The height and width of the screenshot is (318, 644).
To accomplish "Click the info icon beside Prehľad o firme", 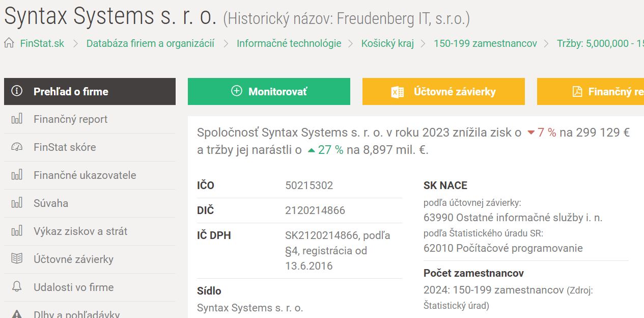I will (x=17, y=91).
